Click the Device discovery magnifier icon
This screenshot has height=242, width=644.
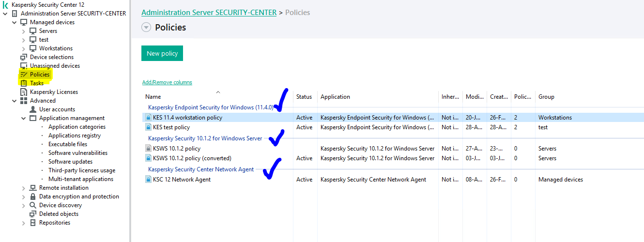[x=33, y=205]
